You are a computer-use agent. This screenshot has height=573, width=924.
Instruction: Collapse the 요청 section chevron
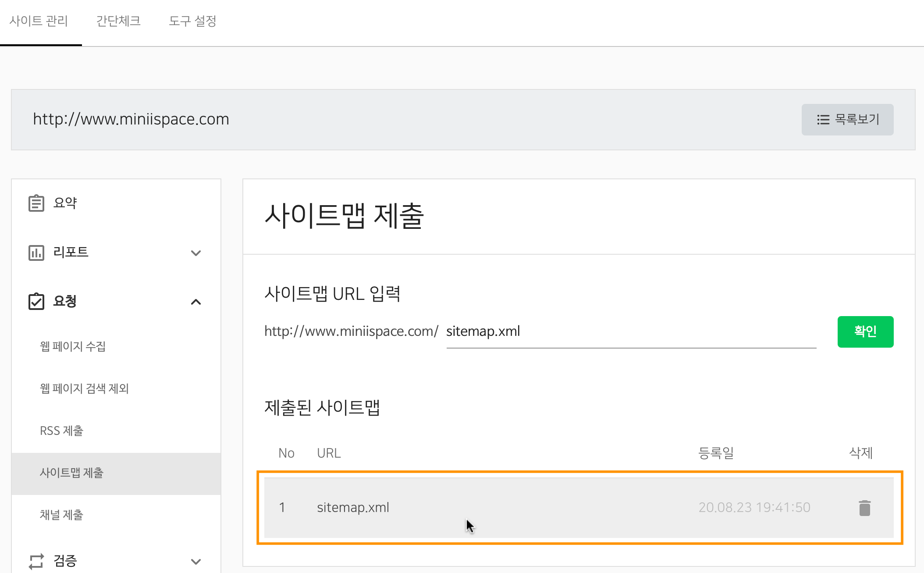coord(196,302)
